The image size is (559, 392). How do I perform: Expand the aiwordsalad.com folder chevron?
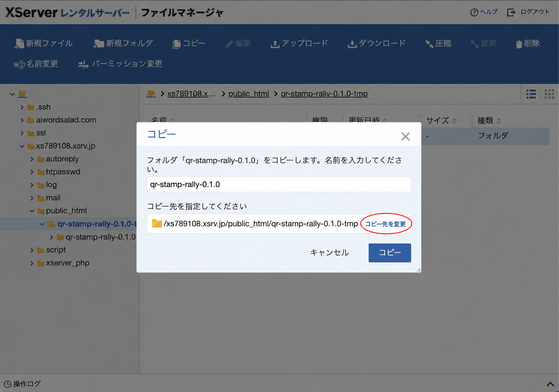click(22, 120)
